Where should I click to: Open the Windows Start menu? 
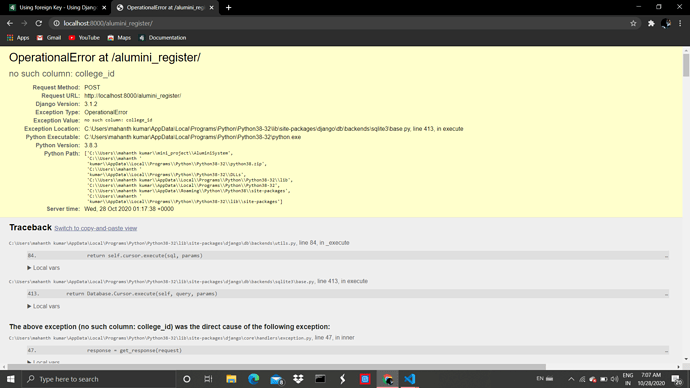tap(11, 379)
